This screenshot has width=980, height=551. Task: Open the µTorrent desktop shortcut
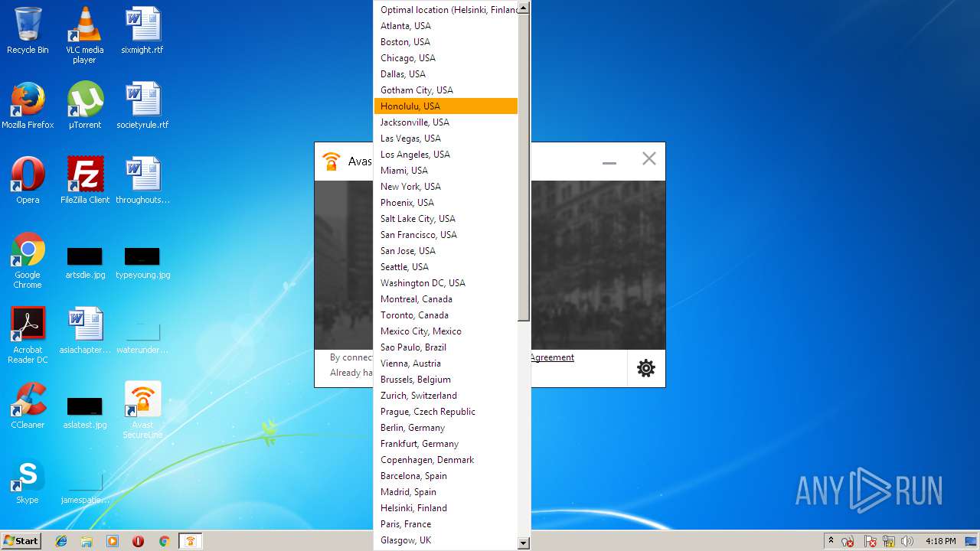[x=85, y=106]
